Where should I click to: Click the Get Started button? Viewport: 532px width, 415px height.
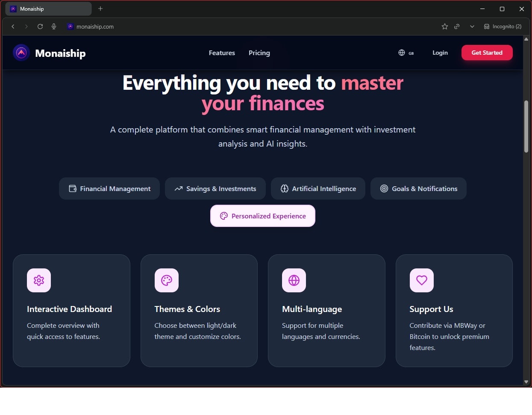tap(487, 53)
